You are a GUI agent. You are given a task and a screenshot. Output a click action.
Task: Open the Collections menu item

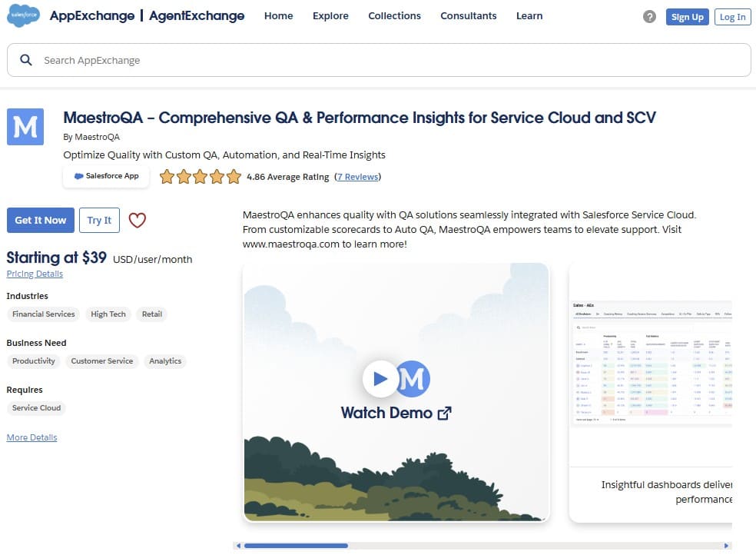pos(394,16)
